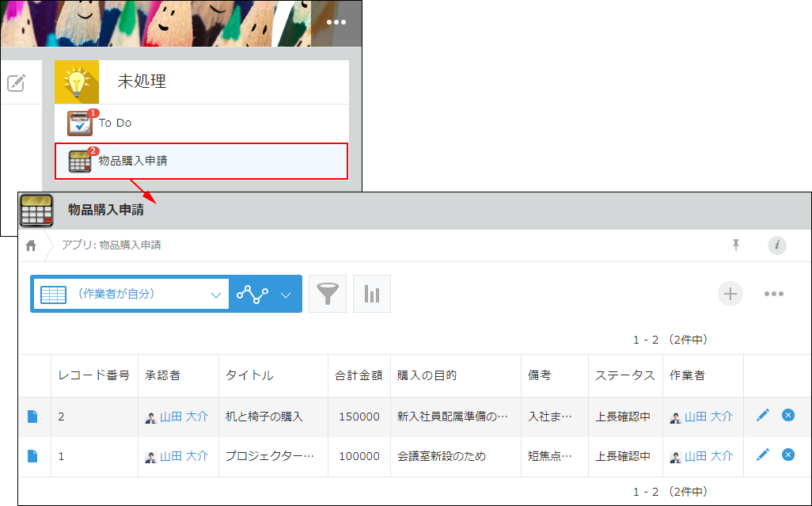Click the lightbulb icon of the 未処理 widget
This screenshot has width=812, height=506.
point(75,82)
